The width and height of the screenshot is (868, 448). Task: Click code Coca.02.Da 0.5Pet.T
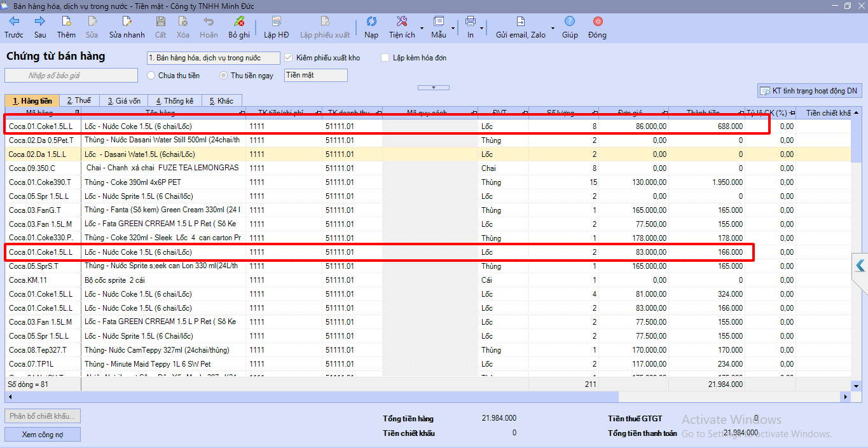tap(41, 140)
